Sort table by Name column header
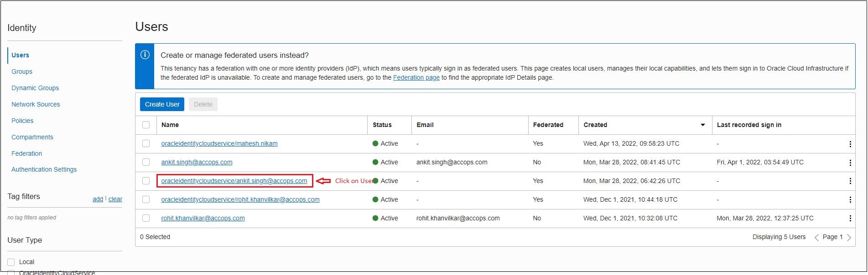The width and height of the screenshot is (868, 275). [x=170, y=125]
